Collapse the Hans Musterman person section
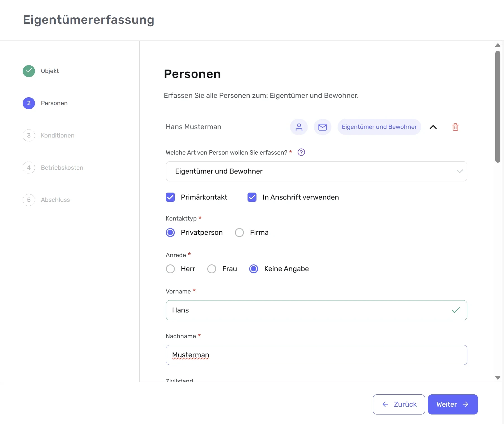Screen dimensions: 504x424 coord(433,127)
